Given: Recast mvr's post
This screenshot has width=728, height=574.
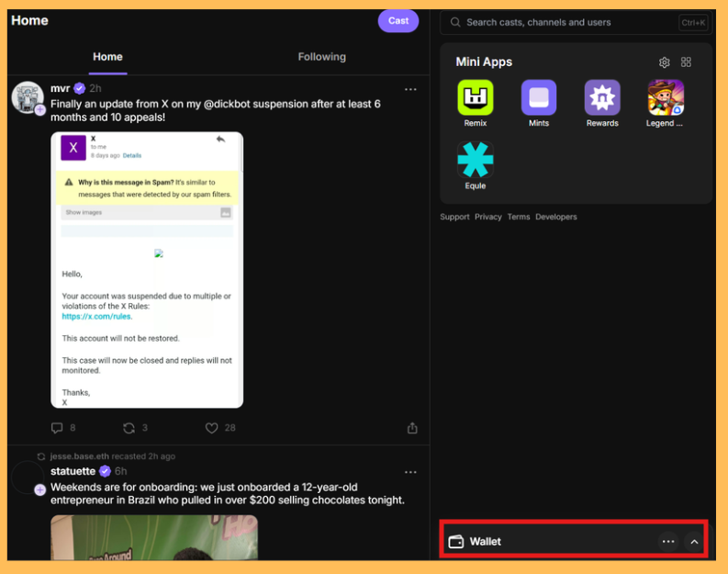Looking at the screenshot, I should tap(129, 428).
